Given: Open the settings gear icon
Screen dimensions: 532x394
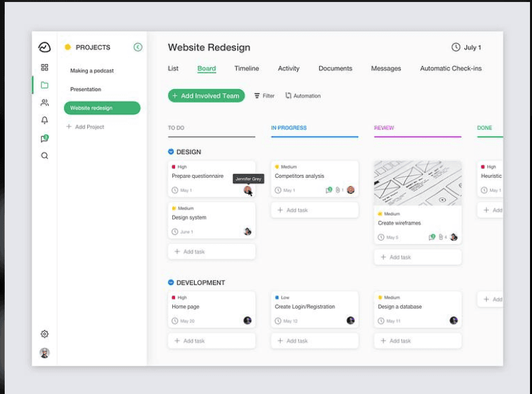Looking at the screenshot, I should coord(45,334).
